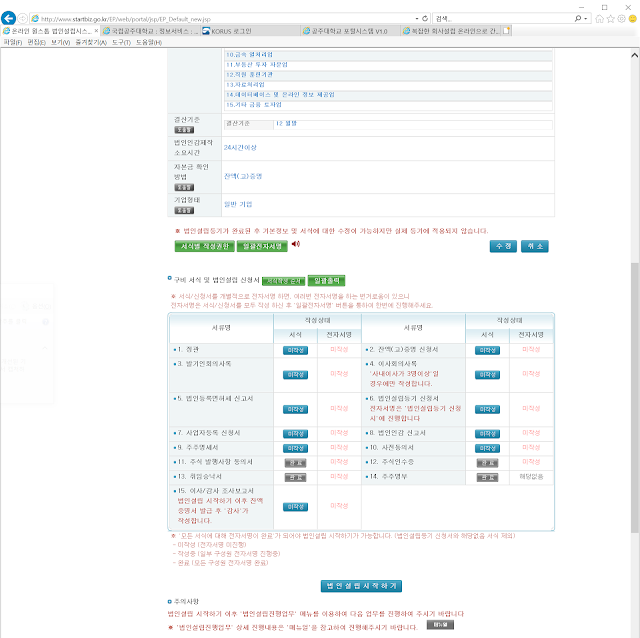Click 미작성 button for 3. 발기인회의사록
This screenshot has height=638, width=640.
pyautogui.click(x=295, y=375)
